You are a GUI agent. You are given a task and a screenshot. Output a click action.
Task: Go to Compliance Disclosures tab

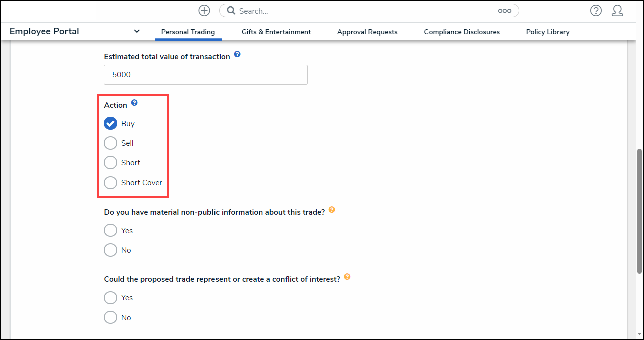click(x=462, y=32)
